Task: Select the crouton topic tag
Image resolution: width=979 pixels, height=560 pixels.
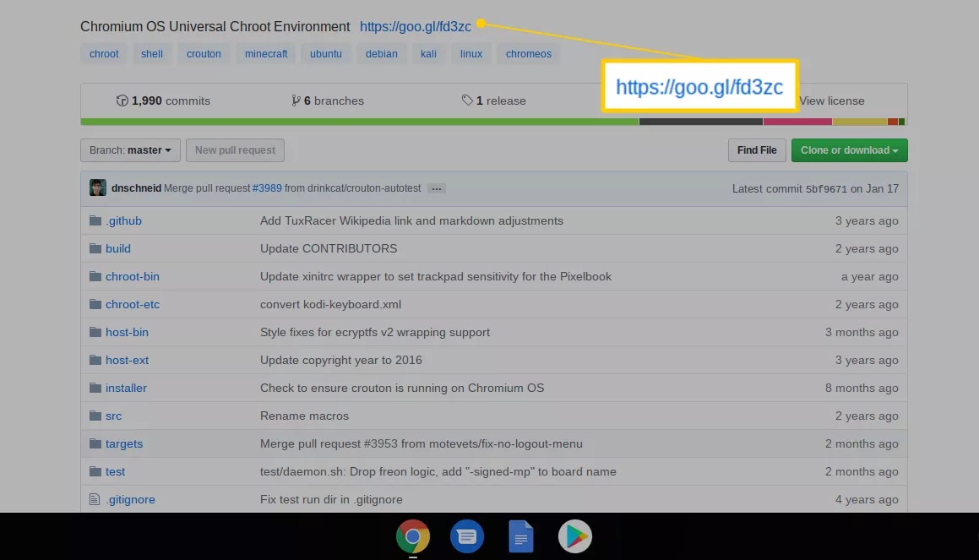Action: tap(204, 54)
